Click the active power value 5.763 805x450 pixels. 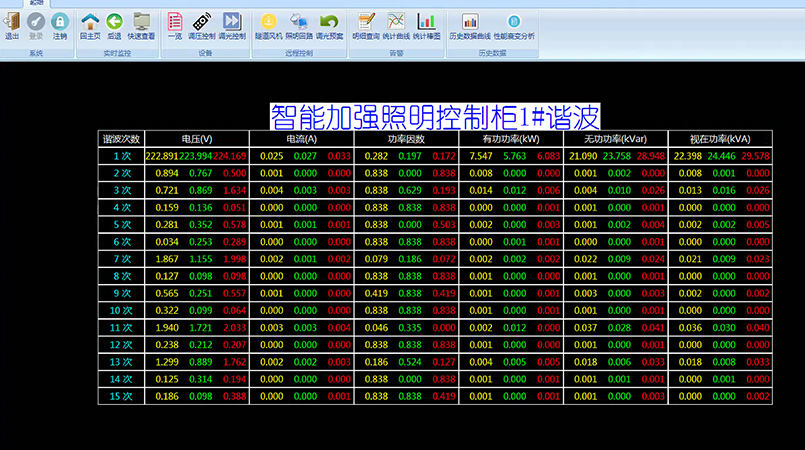(514, 156)
